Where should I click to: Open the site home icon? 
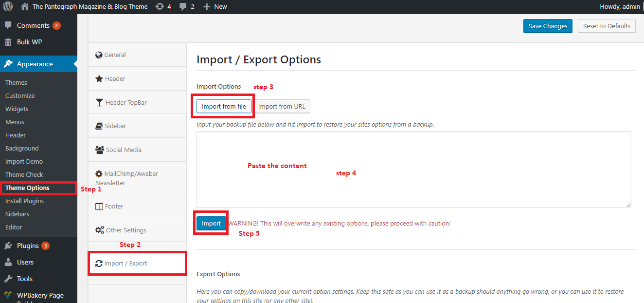(x=25, y=7)
